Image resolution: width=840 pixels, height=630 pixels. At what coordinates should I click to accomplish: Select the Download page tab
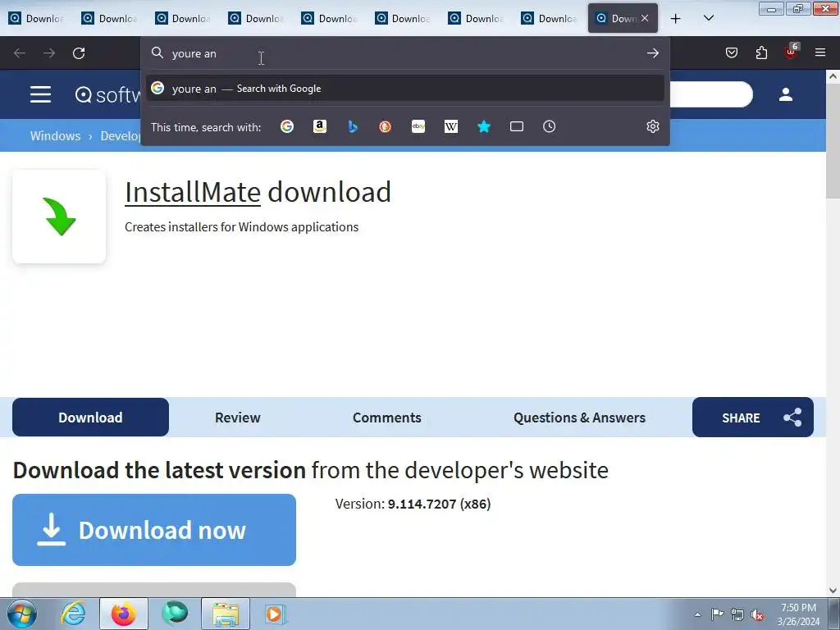(90, 418)
